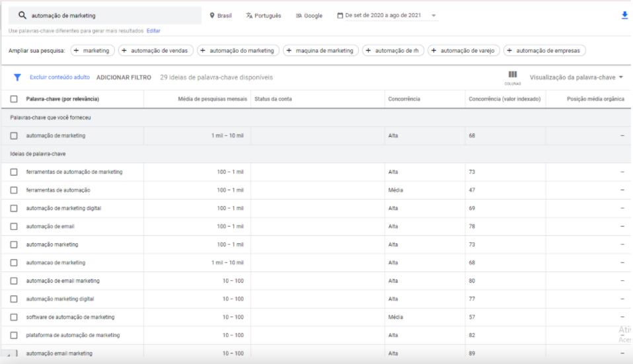The width and height of the screenshot is (633, 364).
Task: Click 'Palavras-chave que você forneceu' section header
Action: pyautogui.click(x=50, y=118)
